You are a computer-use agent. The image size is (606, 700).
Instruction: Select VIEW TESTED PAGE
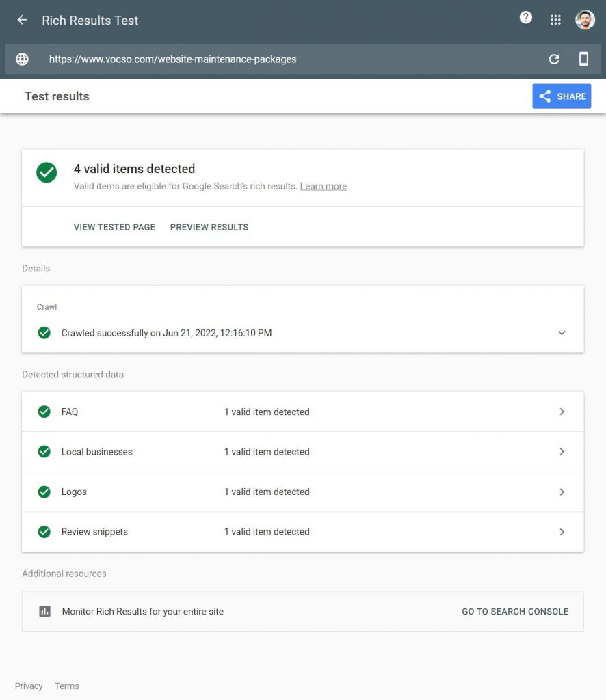click(114, 227)
